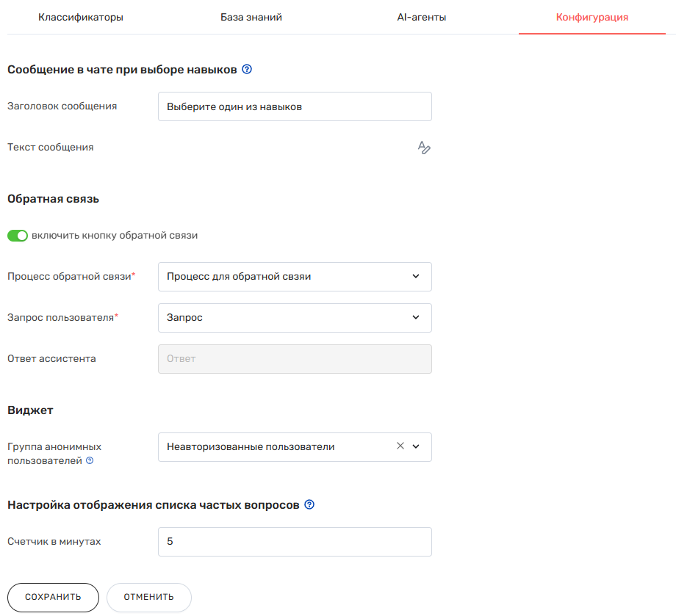
Task: Click the Неавторизованные пользователи combo box text
Action: point(251,446)
